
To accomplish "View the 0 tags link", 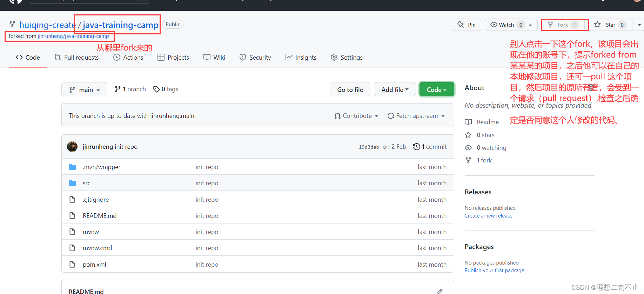I will pyautogui.click(x=166, y=89).
